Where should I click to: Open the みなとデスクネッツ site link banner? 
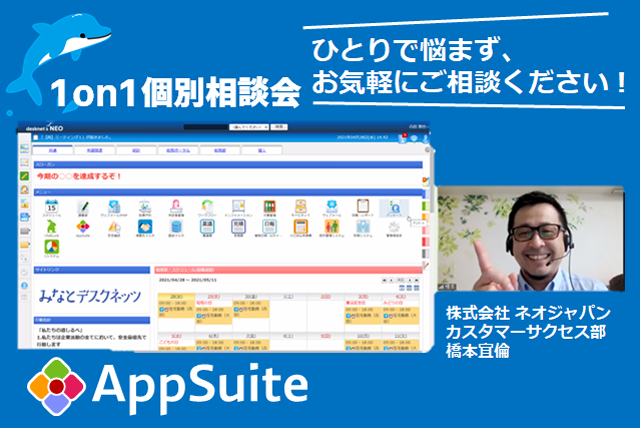(x=90, y=295)
